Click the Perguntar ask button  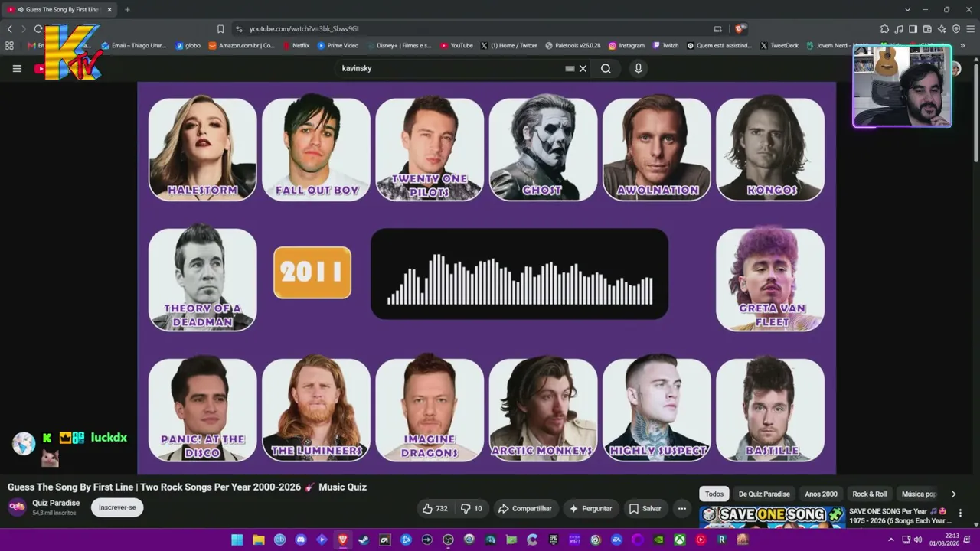590,509
